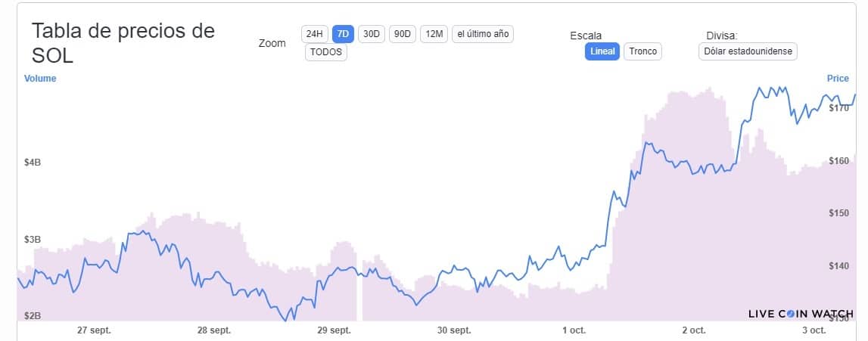Click the 2 oct. date marker

pyautogui.click(x=693, y=330)
